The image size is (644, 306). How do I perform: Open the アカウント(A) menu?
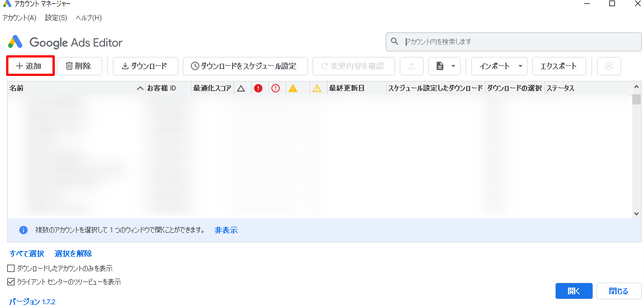(x=20, y=18)
